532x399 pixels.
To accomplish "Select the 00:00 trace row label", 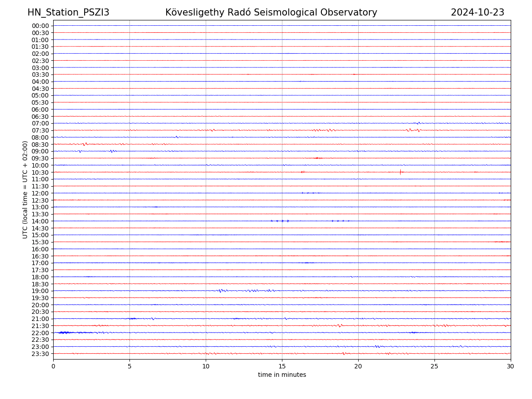I will (40, 26).
